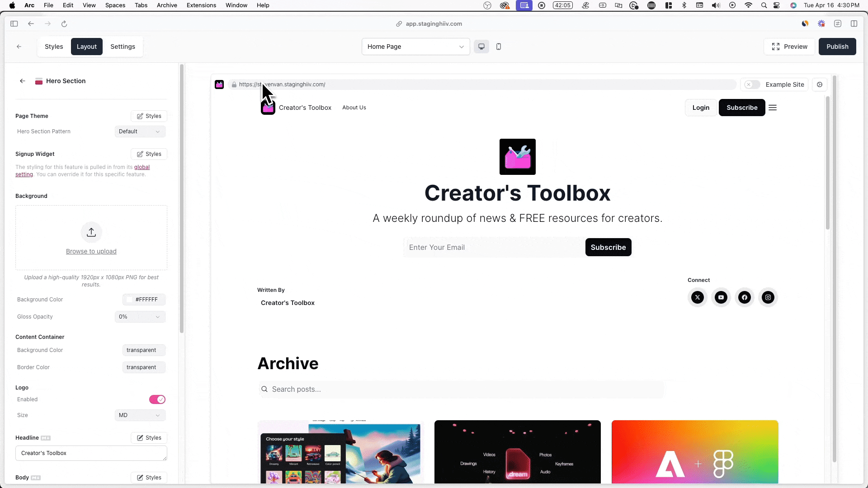The height and width of the screenshot is (488, 868).
Task: Reload the page with refresh icon
Action: pyautogui.click(x=64, y=24)
